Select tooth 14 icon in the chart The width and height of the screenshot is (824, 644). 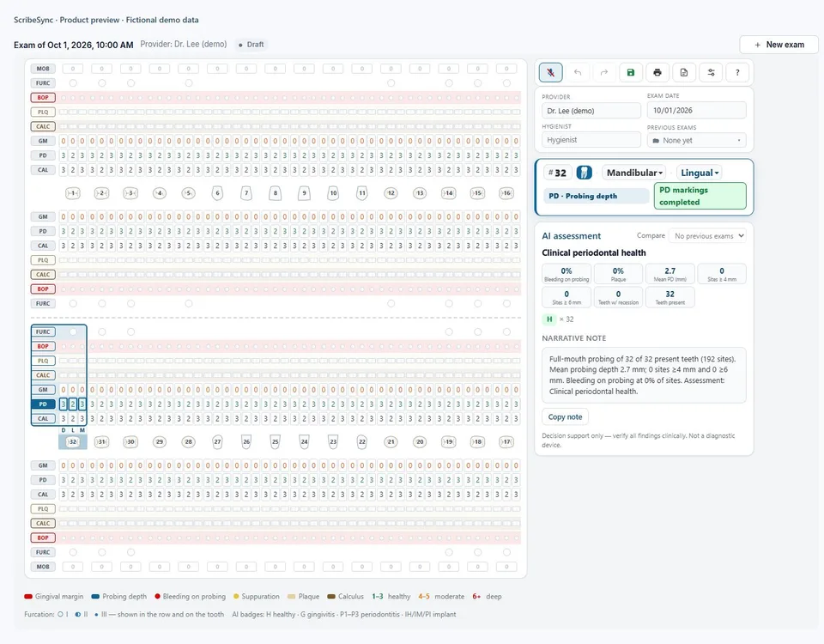(x=448, y=193)
